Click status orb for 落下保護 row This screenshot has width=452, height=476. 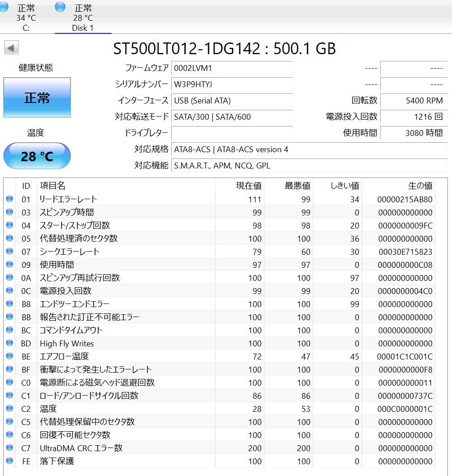9,460
